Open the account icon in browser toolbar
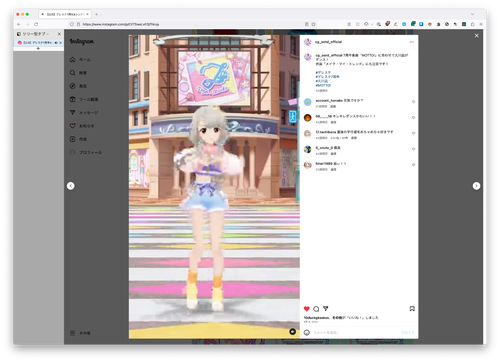Screen dimensions: 500x362 point(349,24)
